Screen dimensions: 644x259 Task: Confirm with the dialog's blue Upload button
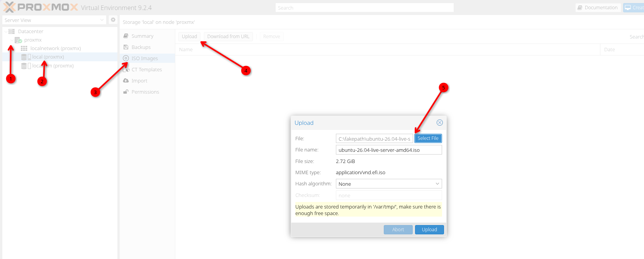[429, 230]
